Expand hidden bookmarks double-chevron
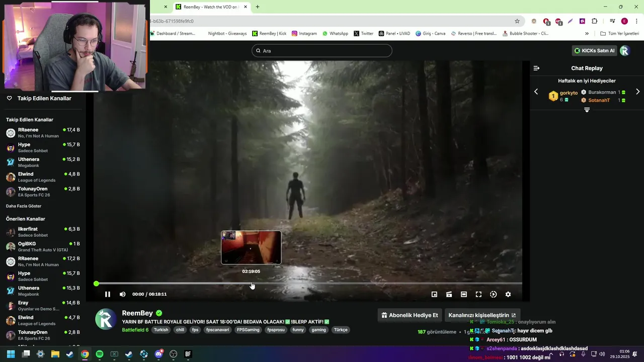Viewport: 644px width, 362px height. (587, 34)
